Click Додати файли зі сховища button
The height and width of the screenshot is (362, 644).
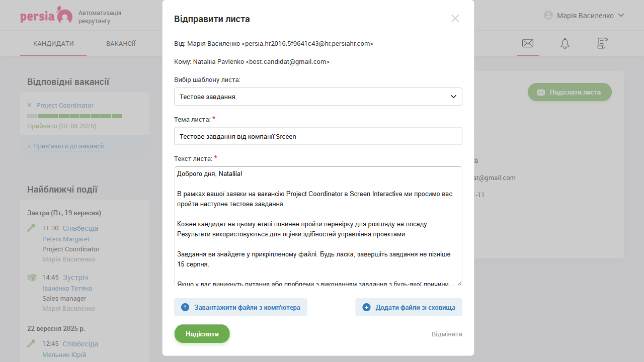409,307
